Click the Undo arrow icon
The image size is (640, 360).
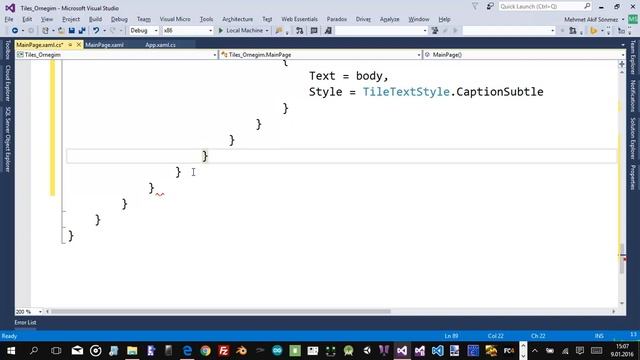coord(96,31)
